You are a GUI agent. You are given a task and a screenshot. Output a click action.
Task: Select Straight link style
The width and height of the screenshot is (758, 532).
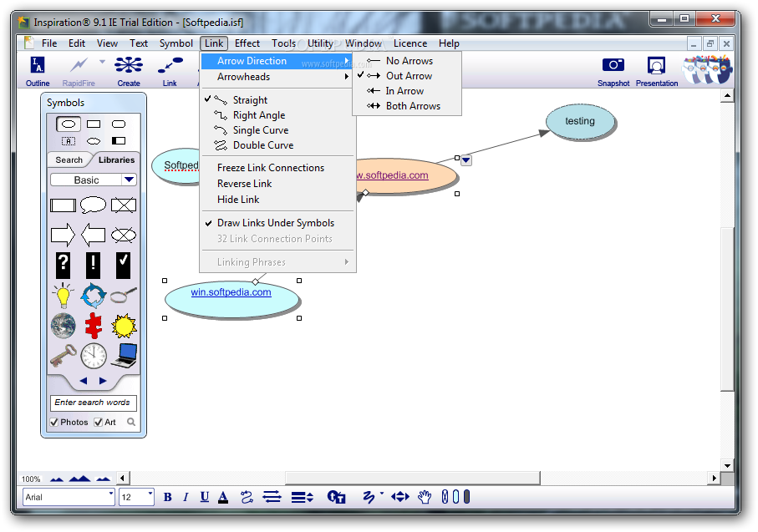pyautogui.click(x=277, y=100)
